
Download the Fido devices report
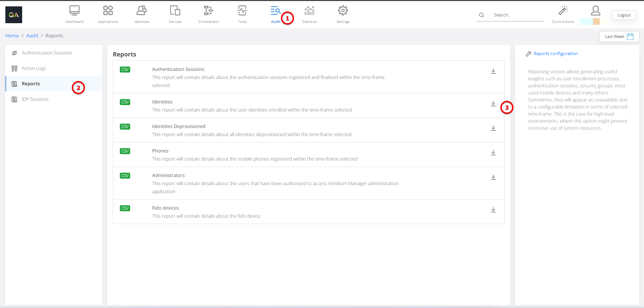click(493, 210)
